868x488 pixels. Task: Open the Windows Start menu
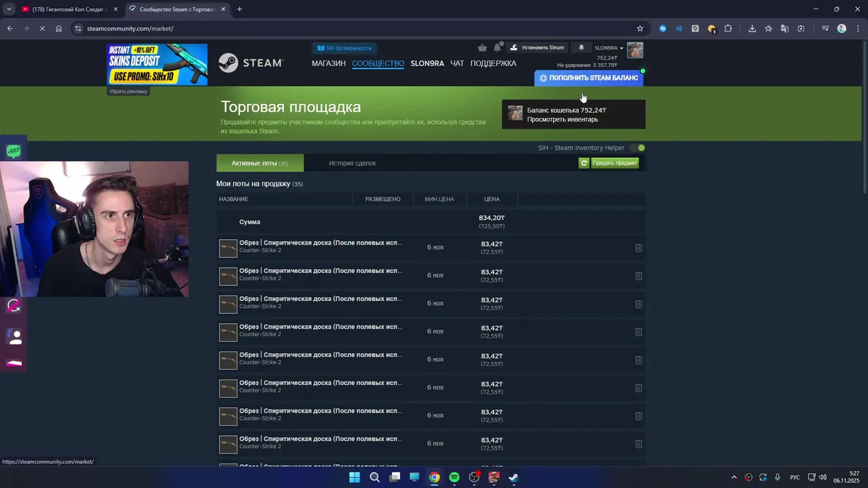(x=355, y=477)
